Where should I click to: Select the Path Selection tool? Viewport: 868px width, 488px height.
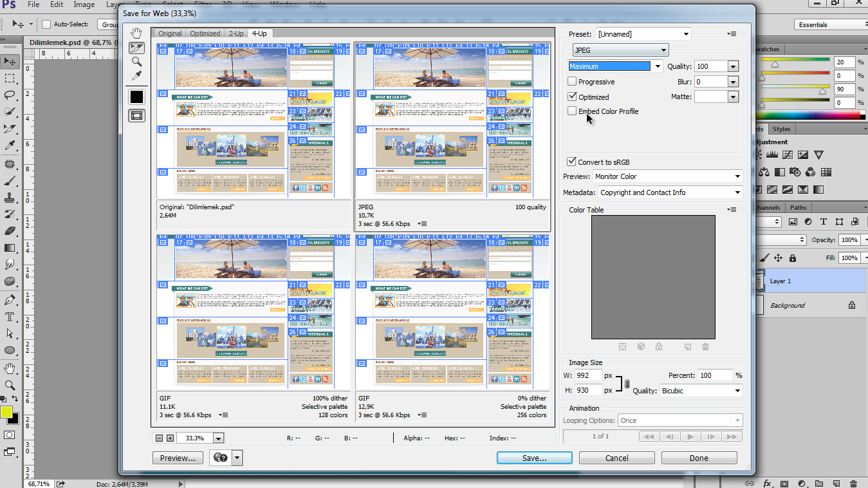tap(10, 333)
